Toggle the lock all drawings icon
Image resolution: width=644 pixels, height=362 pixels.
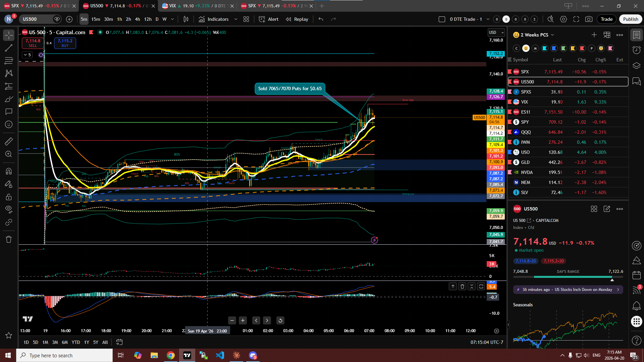pos(9,197)
